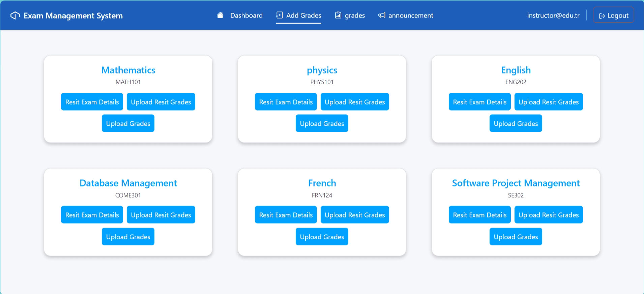Open Resit Exam Details for Mathematics
This screenshot has height=294, width=644.
pos(92,102)
